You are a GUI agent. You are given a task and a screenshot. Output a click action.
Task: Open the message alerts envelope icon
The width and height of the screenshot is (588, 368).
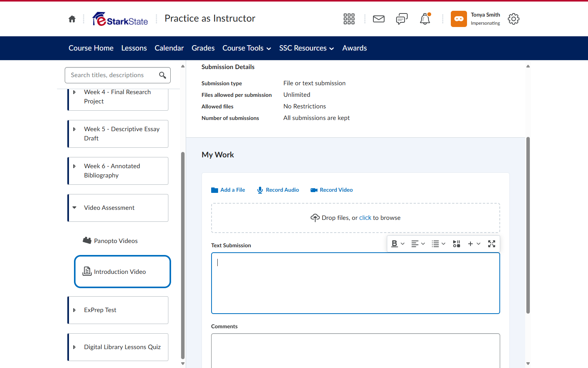tap(379, 19)
